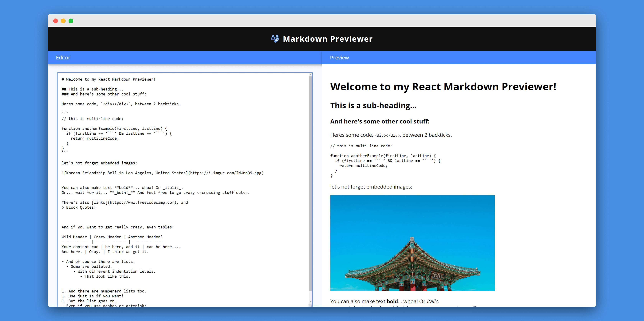
Task: Click preview sub-heading 'This is a sub-heading...'
Action: click(x=373, y=106)
